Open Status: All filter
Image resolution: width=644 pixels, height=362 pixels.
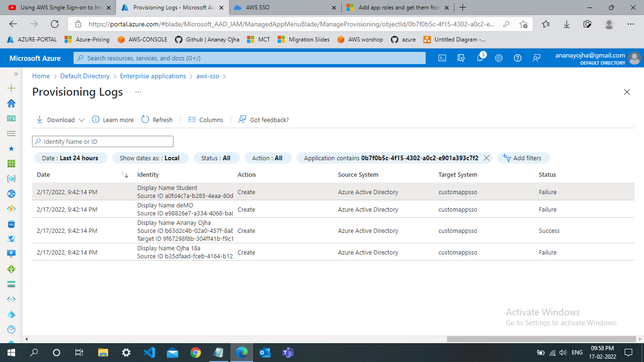[217, 158]
